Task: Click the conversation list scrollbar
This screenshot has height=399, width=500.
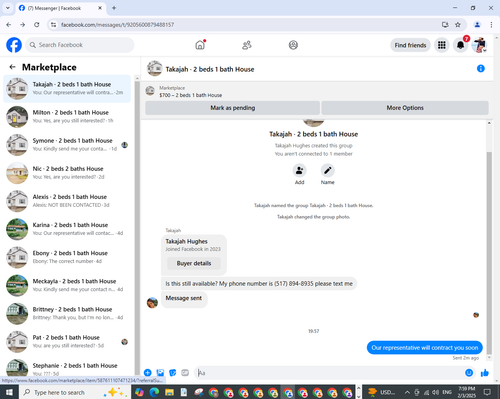Action: tap(137, 227)
